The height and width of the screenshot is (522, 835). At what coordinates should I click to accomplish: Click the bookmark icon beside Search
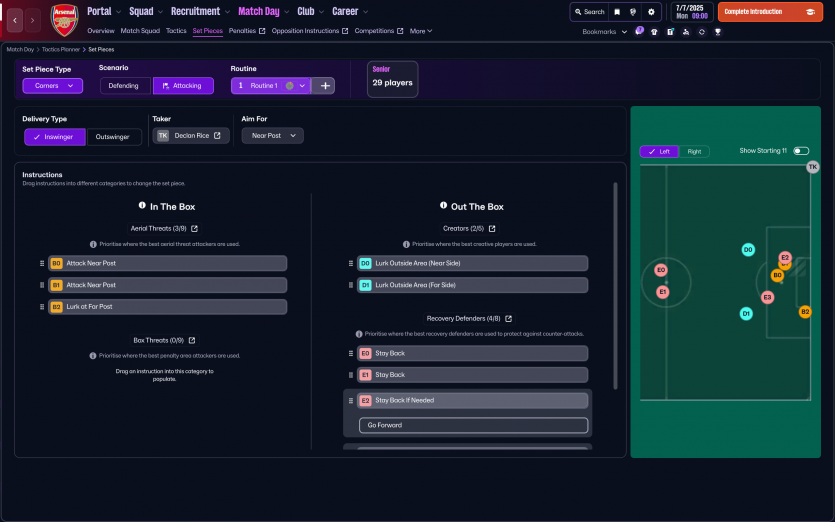click(617, 12)
